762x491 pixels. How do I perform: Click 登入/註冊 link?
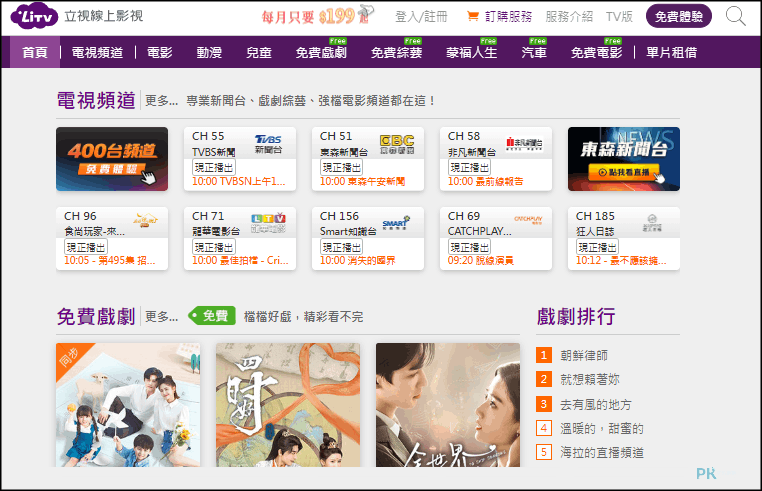pyautogui.click(x=421, y=17)
